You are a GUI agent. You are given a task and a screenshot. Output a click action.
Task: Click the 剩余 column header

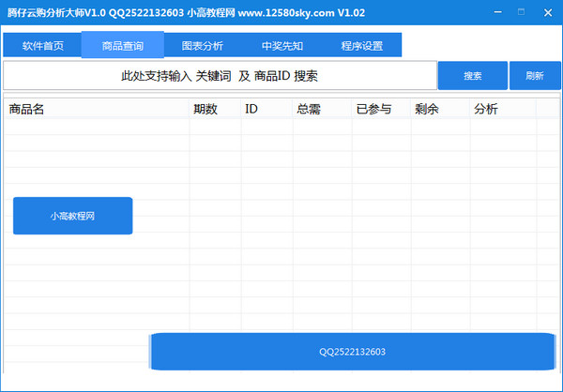pyautogui.click(x=439, y=110)
